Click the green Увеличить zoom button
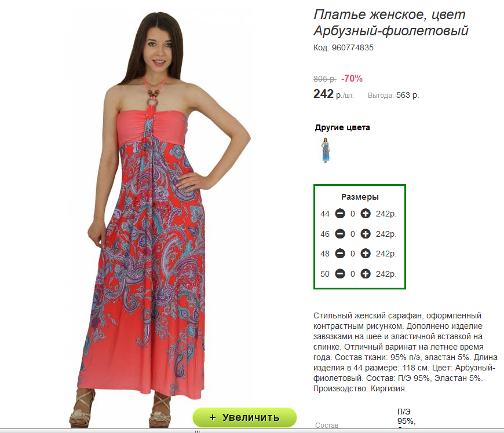 (244, 417)
